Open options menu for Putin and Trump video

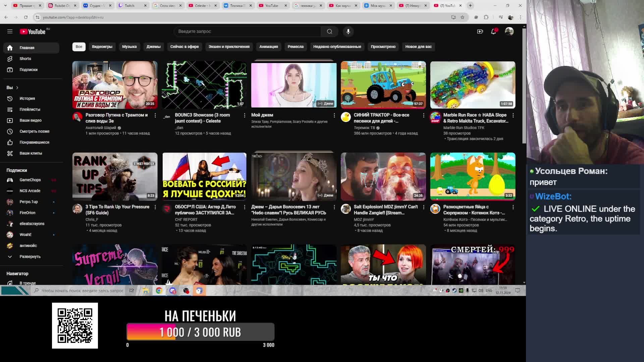point(155,115)
